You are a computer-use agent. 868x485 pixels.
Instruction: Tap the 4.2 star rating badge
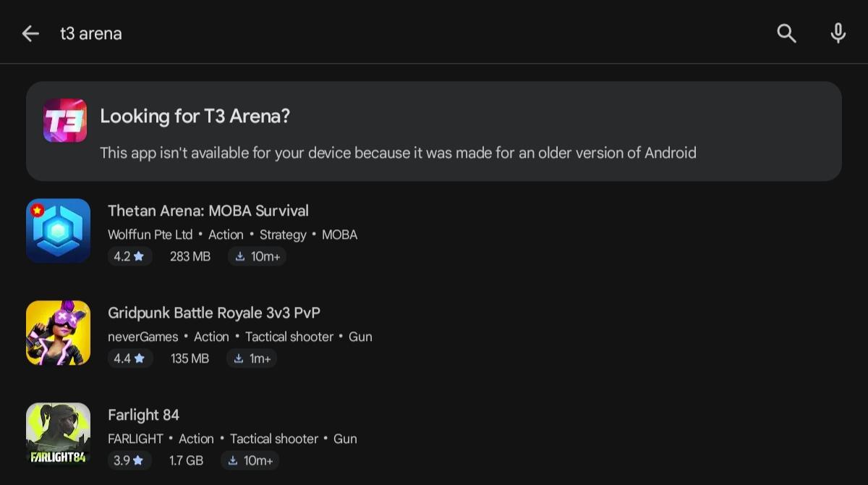129,256
